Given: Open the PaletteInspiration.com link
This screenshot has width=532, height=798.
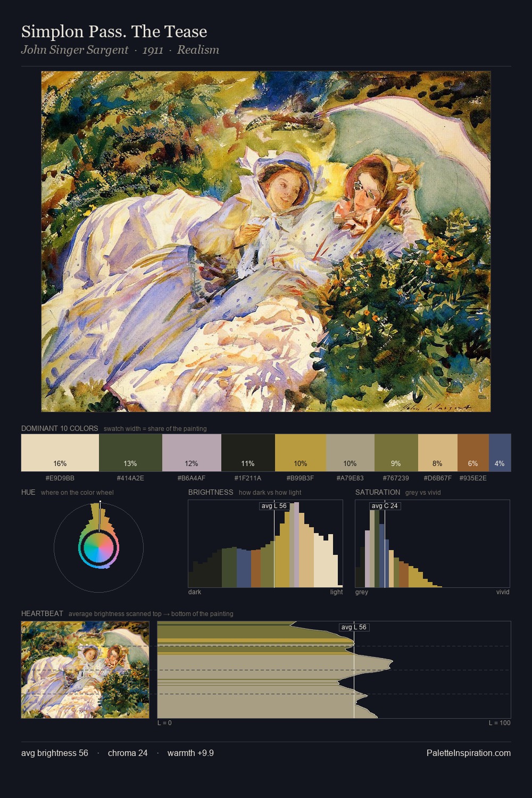Looking at the screenshot, I should pos(469,753).
